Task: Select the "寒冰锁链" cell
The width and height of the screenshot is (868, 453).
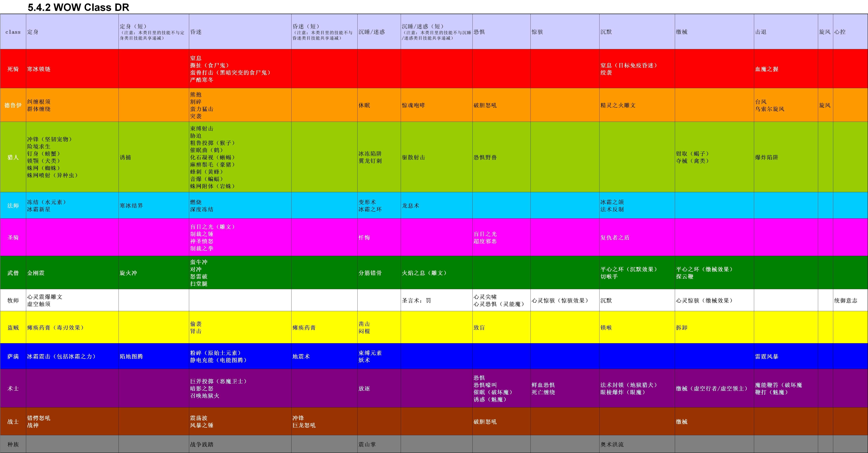Action: click(x=73, y=69)
